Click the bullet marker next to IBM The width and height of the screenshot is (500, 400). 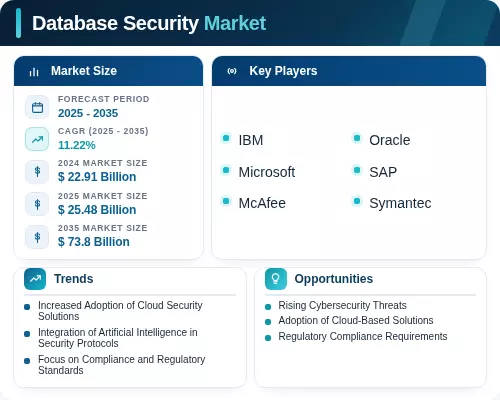(x=226, y=138)
